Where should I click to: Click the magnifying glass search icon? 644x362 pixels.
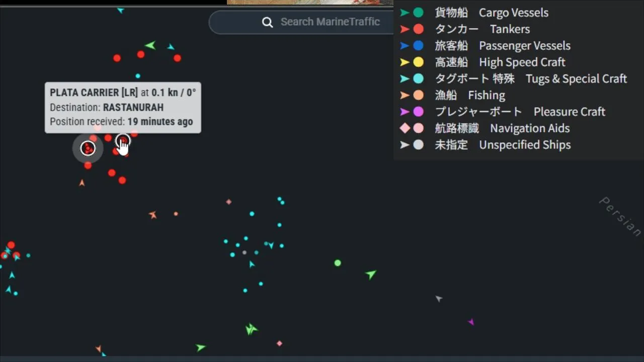[268, 22]
